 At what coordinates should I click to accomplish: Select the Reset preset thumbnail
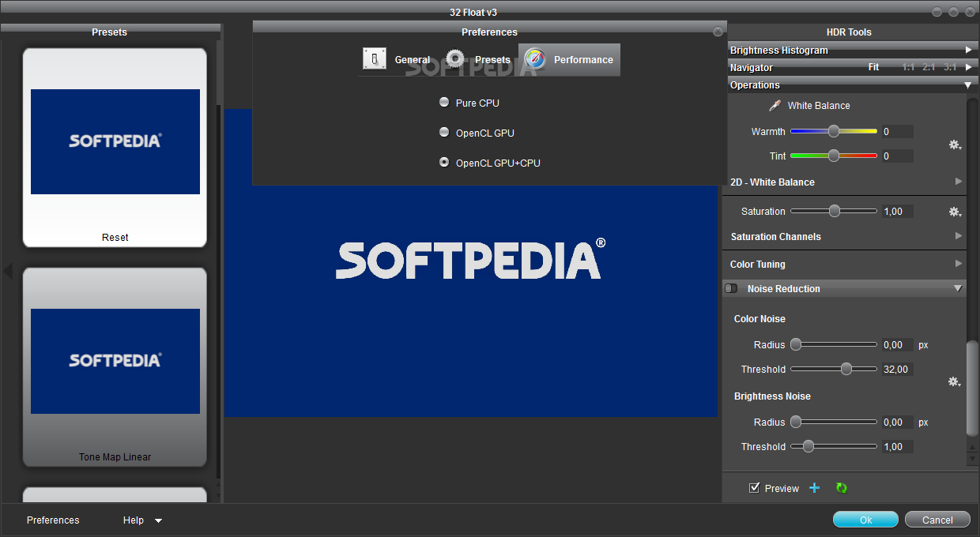click(115, 148)
